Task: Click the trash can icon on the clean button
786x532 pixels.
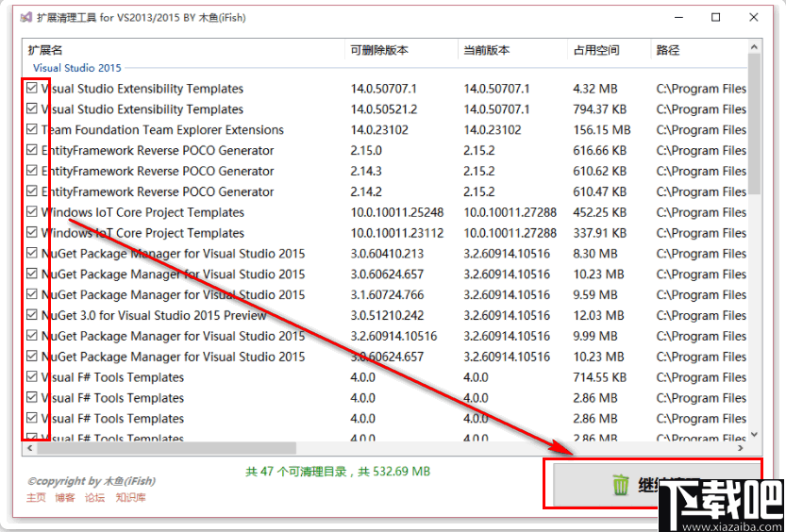Action: coord(620,486)
